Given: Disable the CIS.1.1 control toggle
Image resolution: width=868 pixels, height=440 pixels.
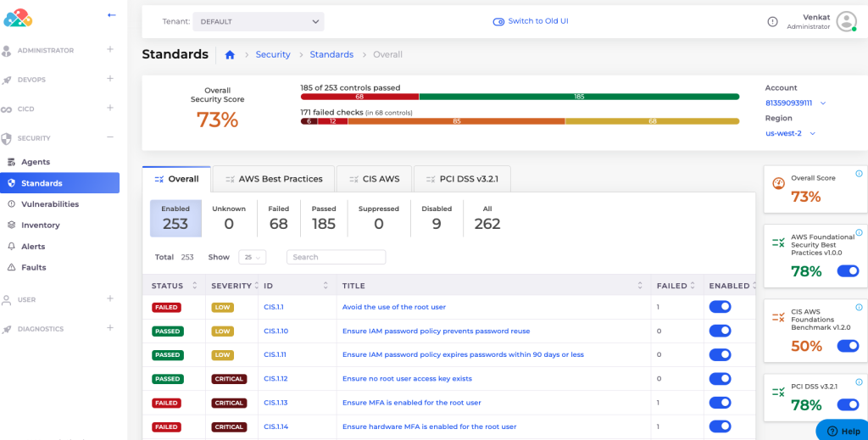Looking at the screenshot, I should coord(720,307).
